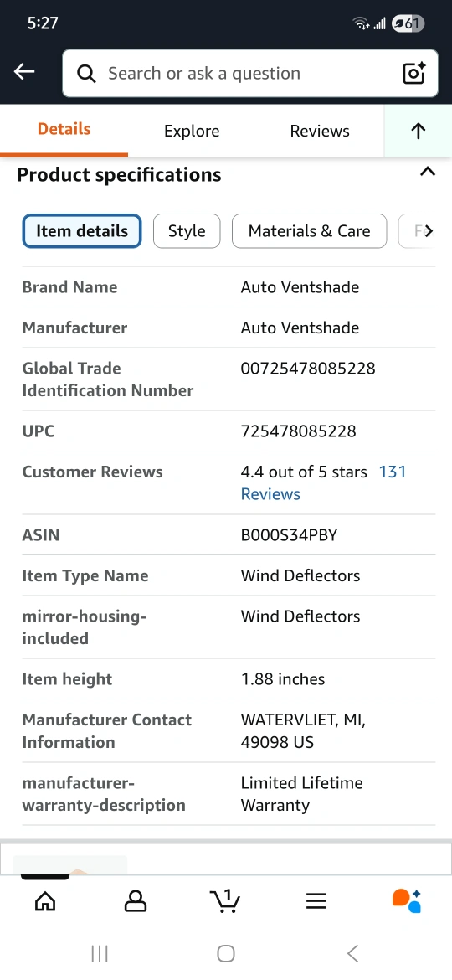Image resolution: width=452 pixels, height=980 pixels.
Task: Focus the search or ask field
Action: tap(250, 74)
